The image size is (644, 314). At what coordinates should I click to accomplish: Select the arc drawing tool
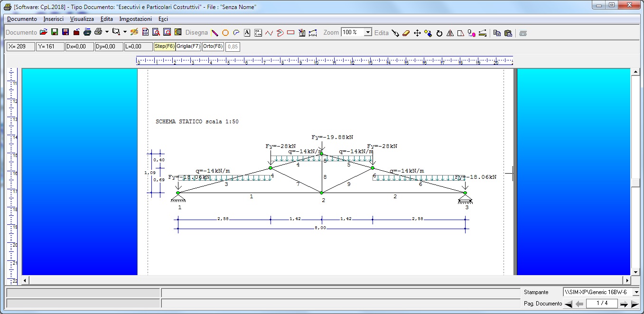(x=236, y=33)
